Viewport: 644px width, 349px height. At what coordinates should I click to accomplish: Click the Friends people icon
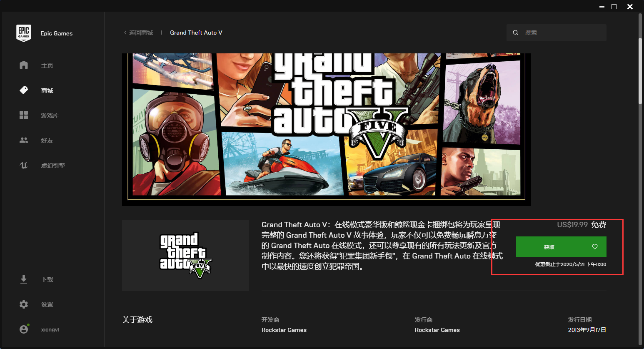click(24, 140)
